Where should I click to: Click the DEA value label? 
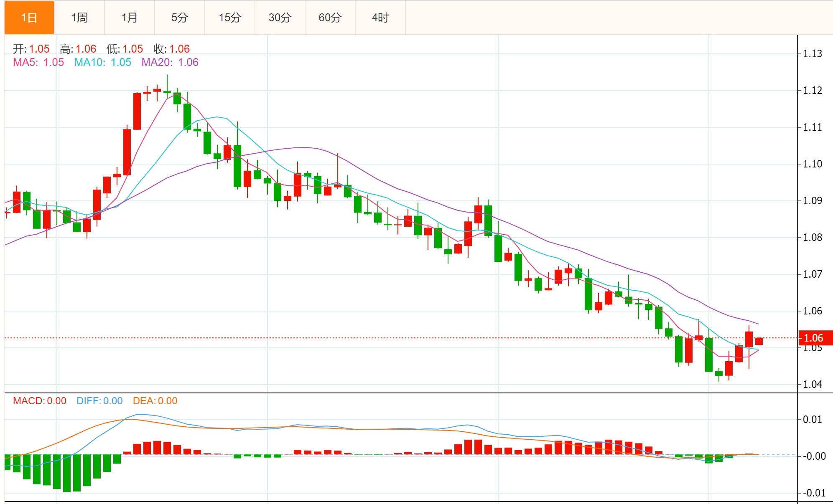click(155, 401)
